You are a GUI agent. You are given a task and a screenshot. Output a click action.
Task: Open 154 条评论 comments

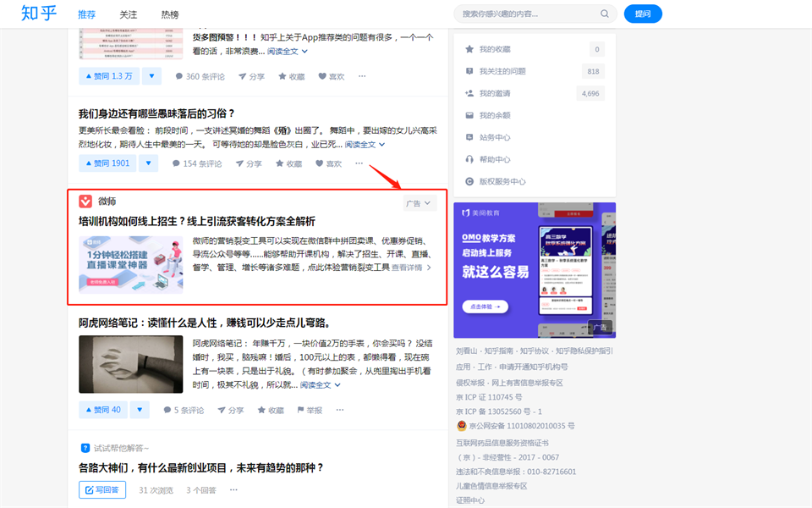pyautogui.click(x=196, y=163)
